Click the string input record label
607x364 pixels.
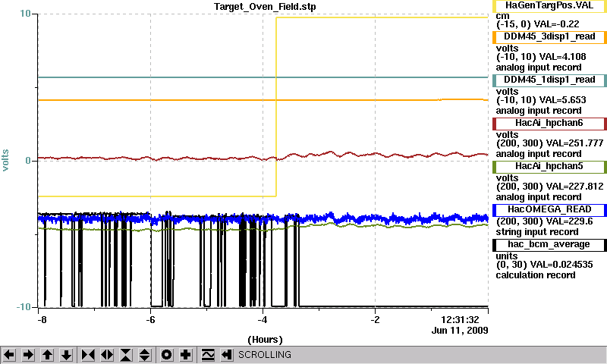pyautogui.click(x=537, y=232)
